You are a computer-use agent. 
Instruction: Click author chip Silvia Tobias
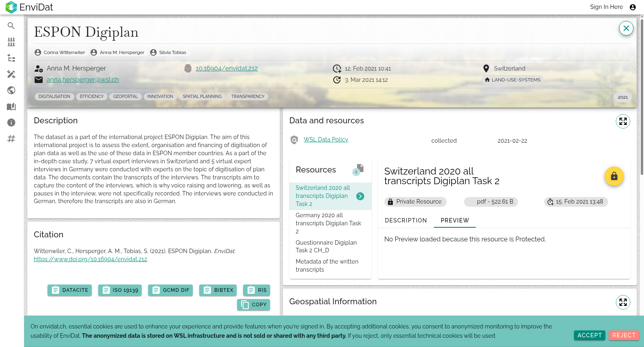click(x=168, y=52)
